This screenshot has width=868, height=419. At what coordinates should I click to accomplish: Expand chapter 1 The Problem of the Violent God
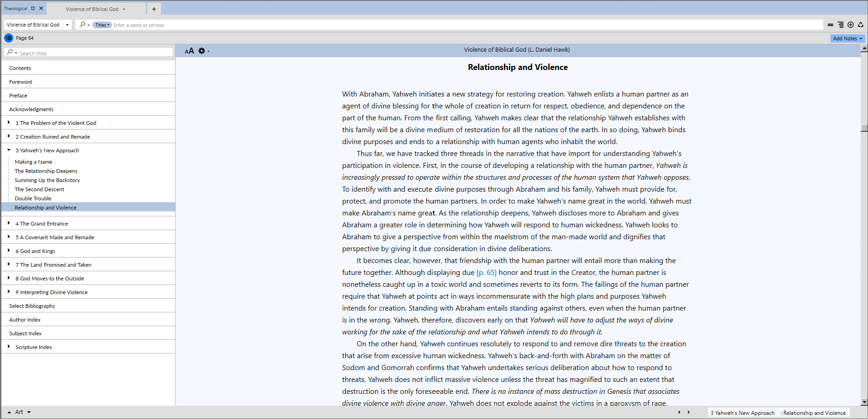tap(9, 122)
